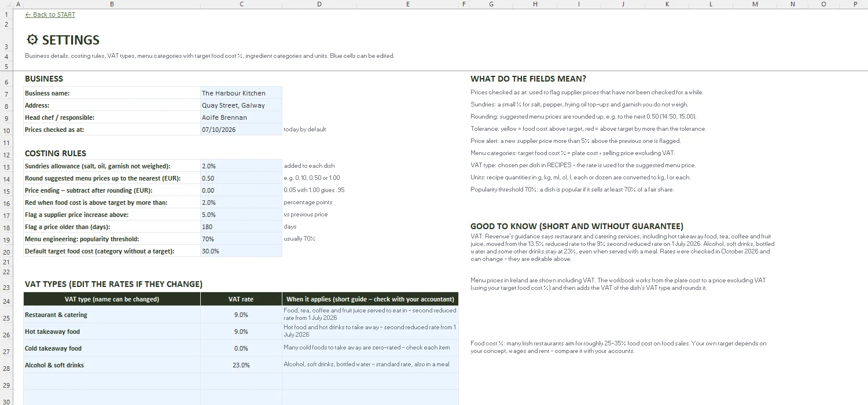Screen dimensions: 868x405
Task: Select the red tolerance value 2.0%
Action: tap(241, 203)
